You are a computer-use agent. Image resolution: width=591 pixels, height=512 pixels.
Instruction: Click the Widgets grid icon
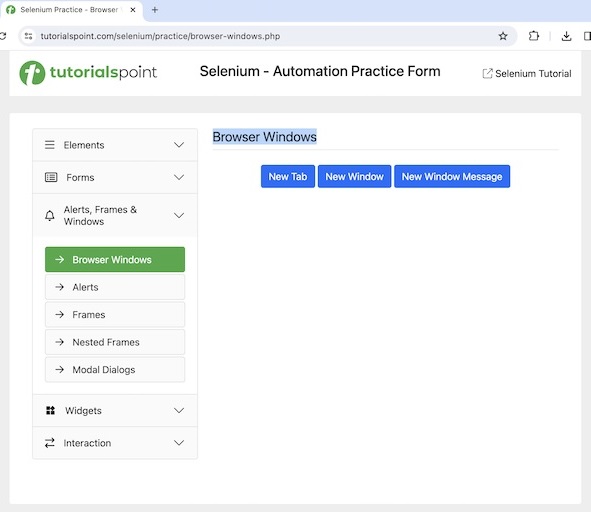50,410
